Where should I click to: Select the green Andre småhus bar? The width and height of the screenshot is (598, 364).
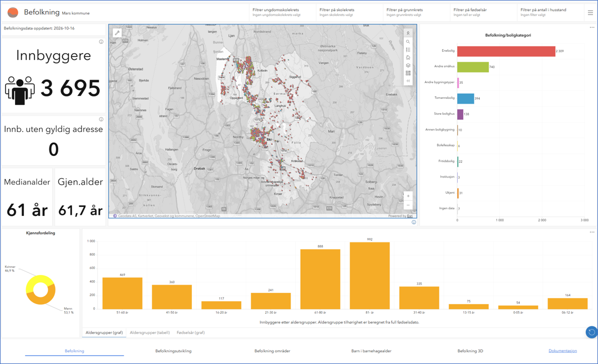click(473, 67)
